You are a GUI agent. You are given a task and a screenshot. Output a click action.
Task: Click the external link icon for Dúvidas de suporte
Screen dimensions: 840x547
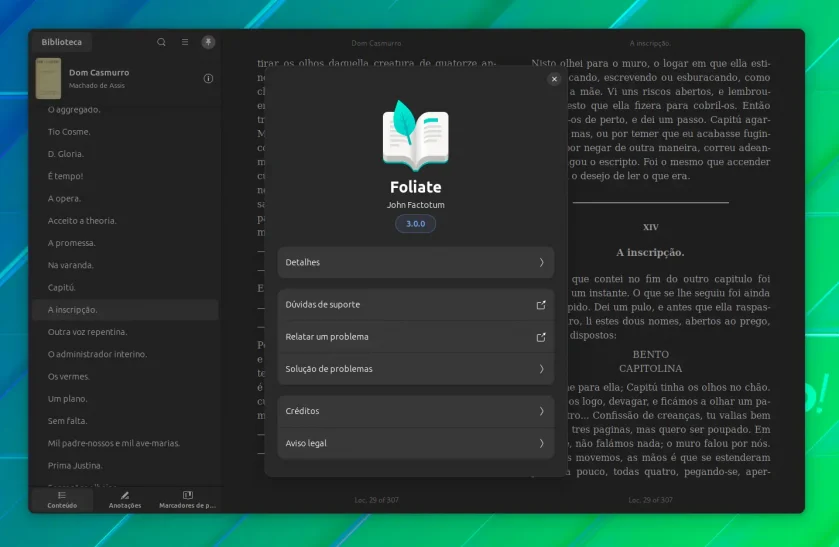click(x=541, y=305)
